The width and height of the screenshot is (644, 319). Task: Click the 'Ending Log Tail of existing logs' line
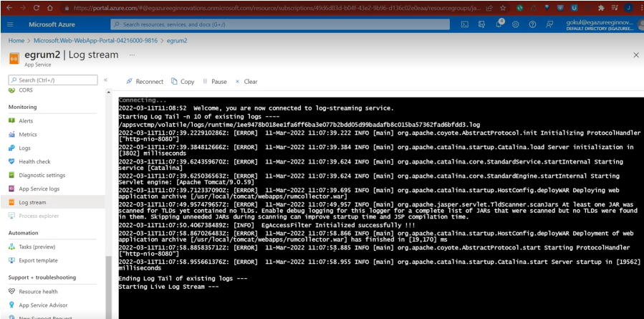(183, 278)
